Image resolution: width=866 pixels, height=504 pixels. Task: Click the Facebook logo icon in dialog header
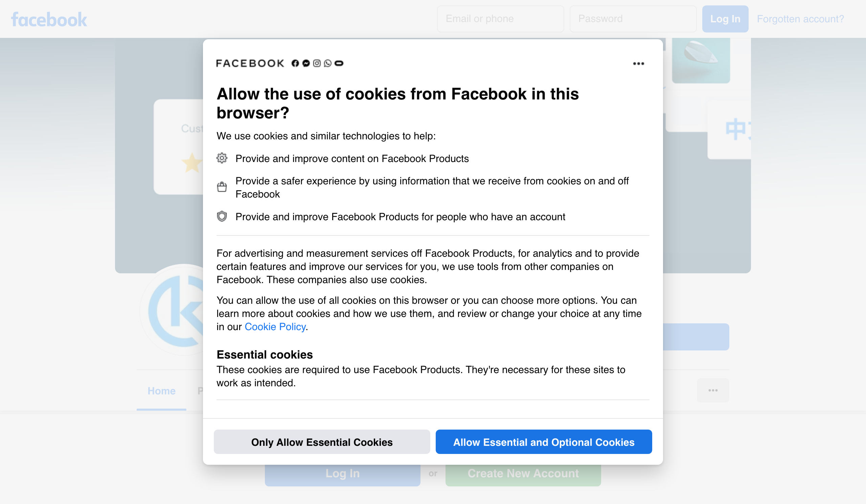coord(295,63)
